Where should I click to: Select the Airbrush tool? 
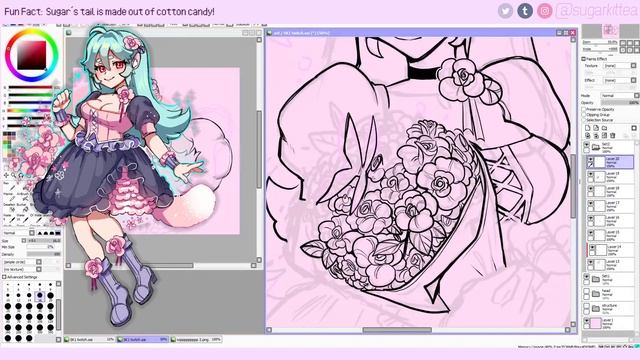point(24,198)
